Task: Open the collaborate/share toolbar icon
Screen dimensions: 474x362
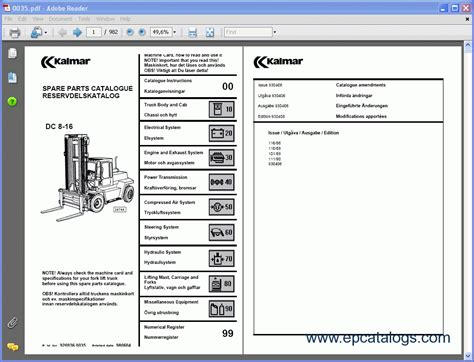Action: pyautogui.click(x=36, y=32)
